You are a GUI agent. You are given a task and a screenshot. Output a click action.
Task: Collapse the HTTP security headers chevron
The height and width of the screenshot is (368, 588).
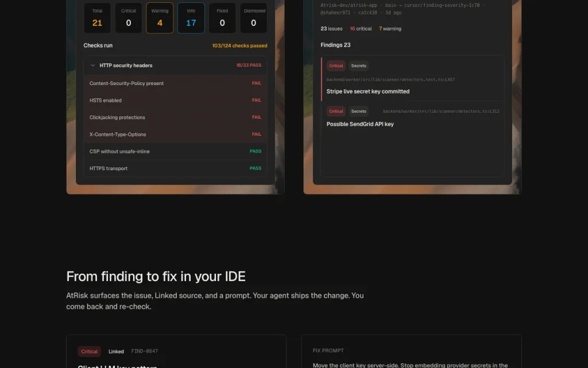click(x=92, y=66)
